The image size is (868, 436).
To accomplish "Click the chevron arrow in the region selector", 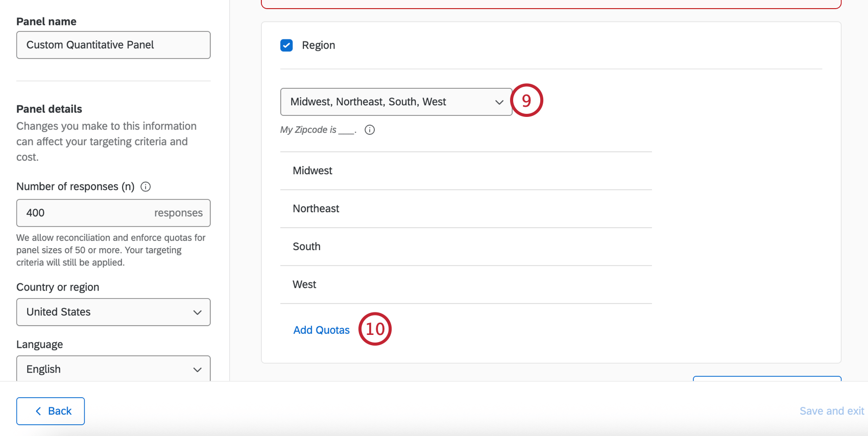I will coord(499,102).
